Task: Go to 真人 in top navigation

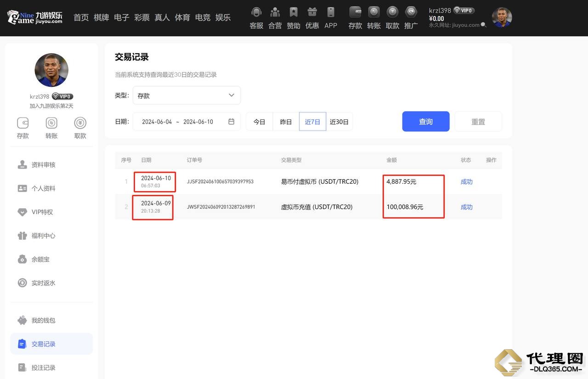Action: 162,17
